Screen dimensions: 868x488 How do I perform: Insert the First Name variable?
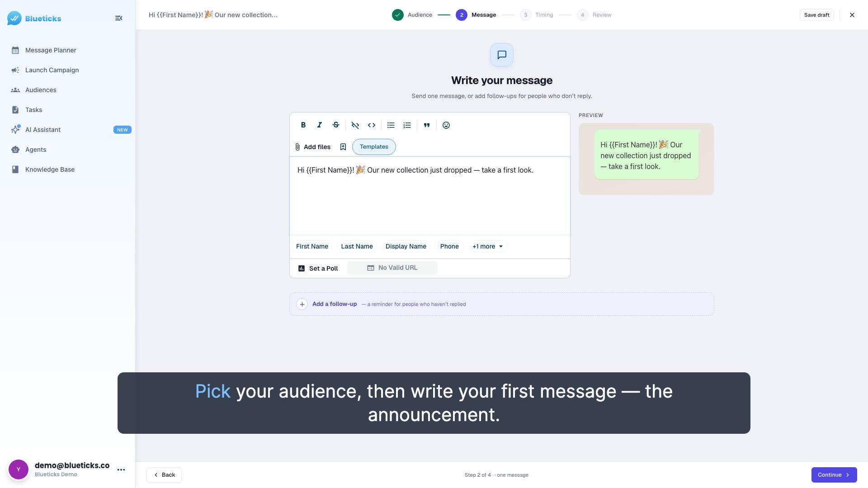coord(312,246)
